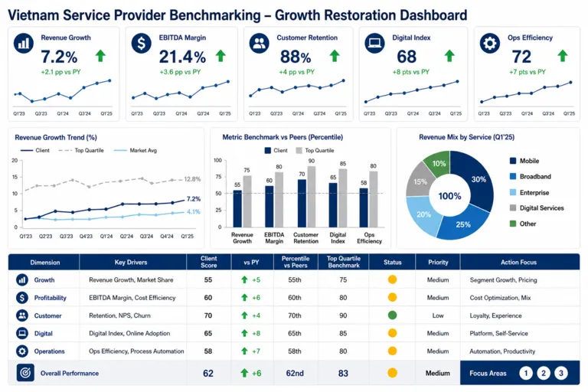This screenshot has width=588, height=392.
Task: Click the Digital Index laptop icon
Action: pyautogui.click(x=374, y=43)
